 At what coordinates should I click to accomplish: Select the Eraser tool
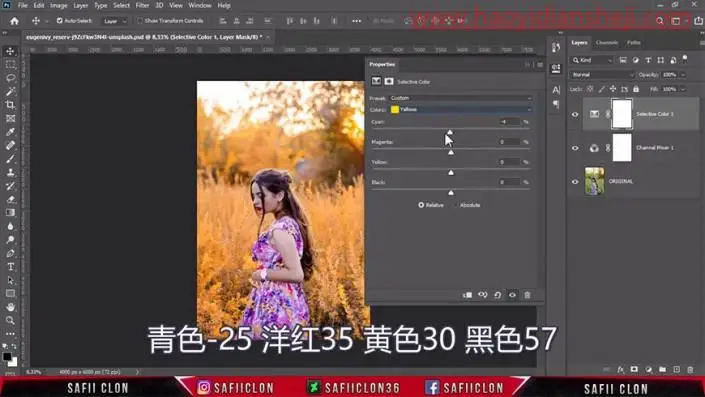tap(10, 199)
